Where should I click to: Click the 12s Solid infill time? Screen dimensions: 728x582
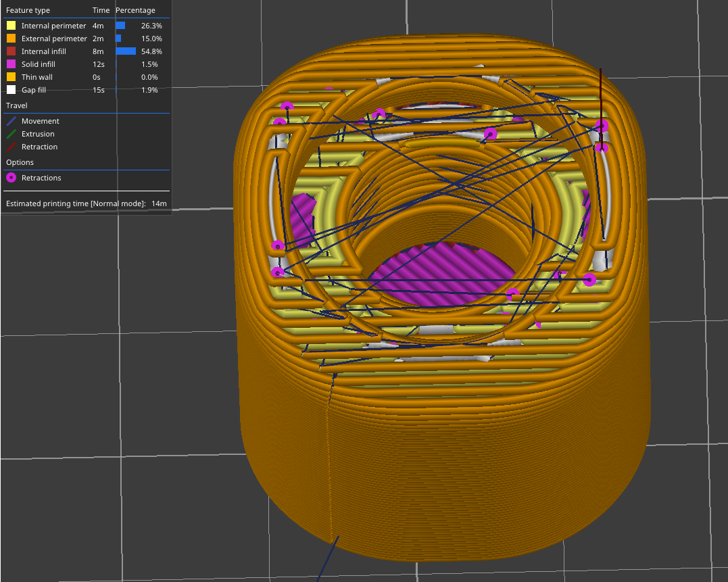point(99,64)
